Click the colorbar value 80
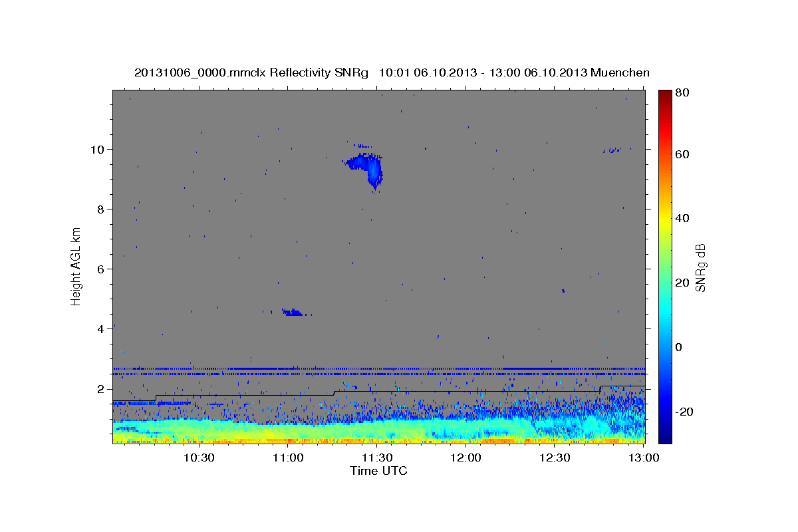 point(682,92)
